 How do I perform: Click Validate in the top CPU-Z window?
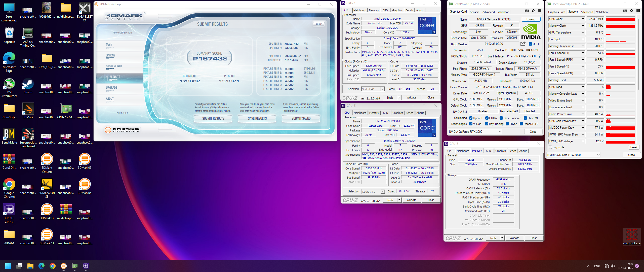click(411, 97)
